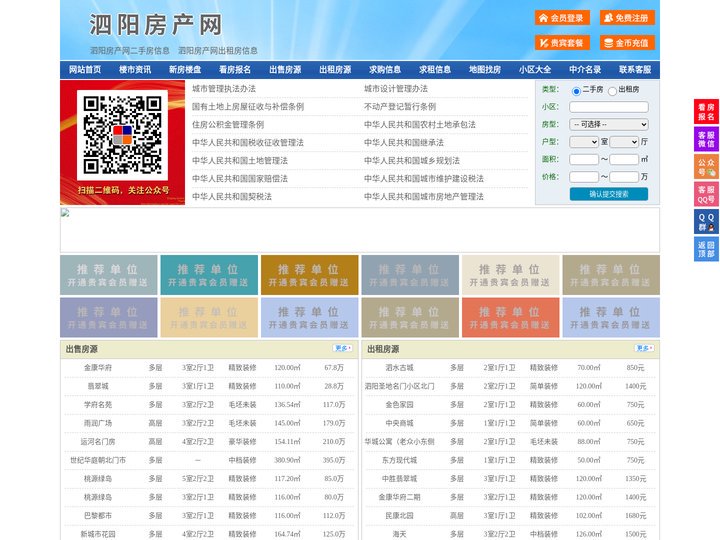Open the 金币充值 button
Screen dimensions: 720x540
(627, 43)
